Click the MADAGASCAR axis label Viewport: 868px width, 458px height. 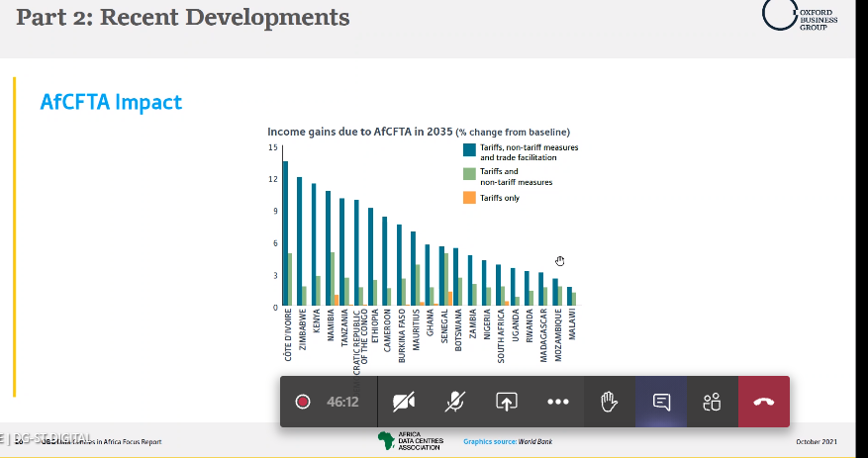click(x=543, y=335)
